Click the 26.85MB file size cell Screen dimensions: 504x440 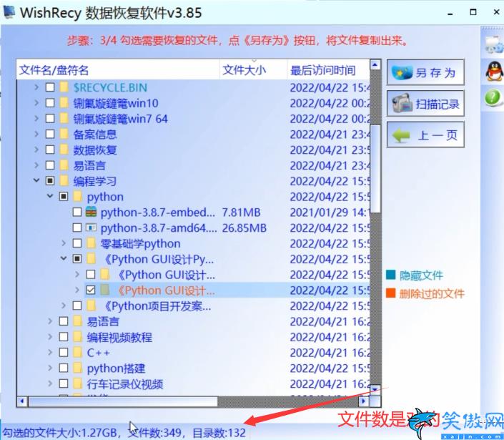click(244, 228)
